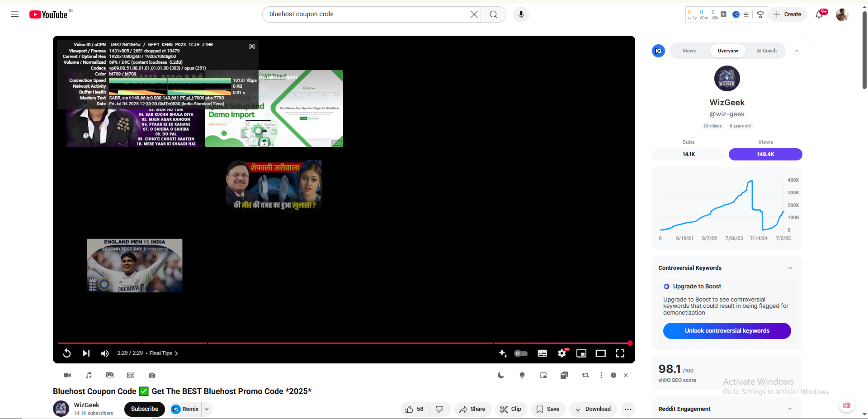The height and width of the screenshot is (419, 868).
Task: Dislike the video
Action: pos(440,409)
